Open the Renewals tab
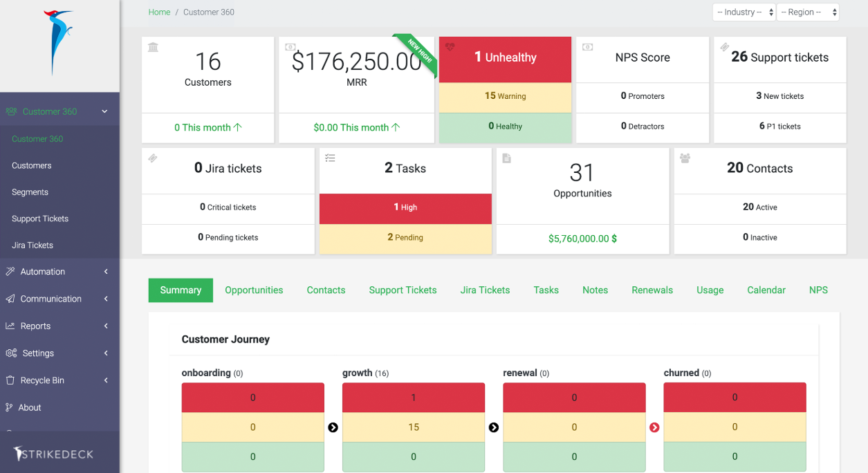Screen dimensions: 868x473 pyautogui.click(x=652, y=290)
